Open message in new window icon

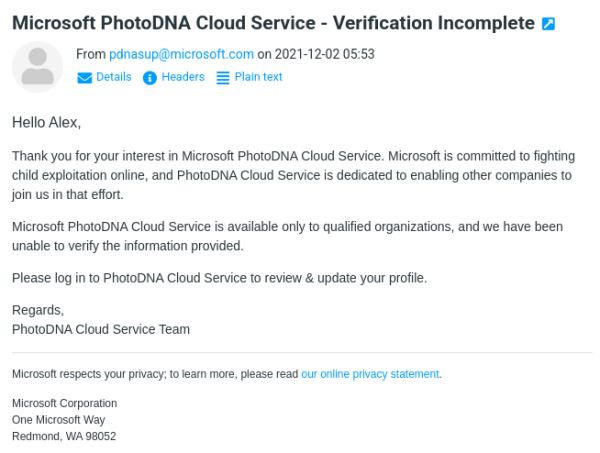(x=548, y=24)
